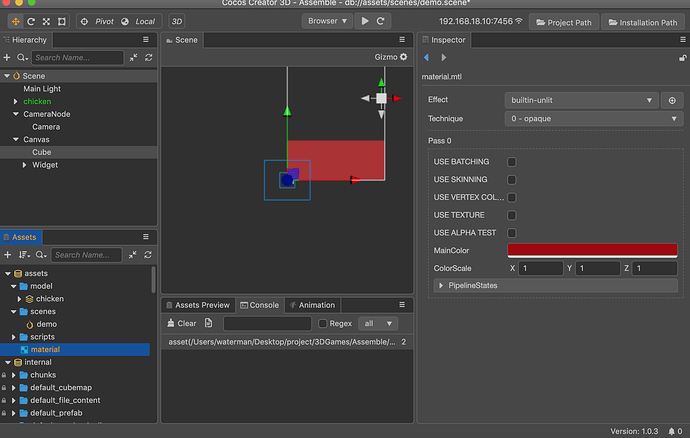Open Gizmo settings gear in Scene

click(404, 57)
